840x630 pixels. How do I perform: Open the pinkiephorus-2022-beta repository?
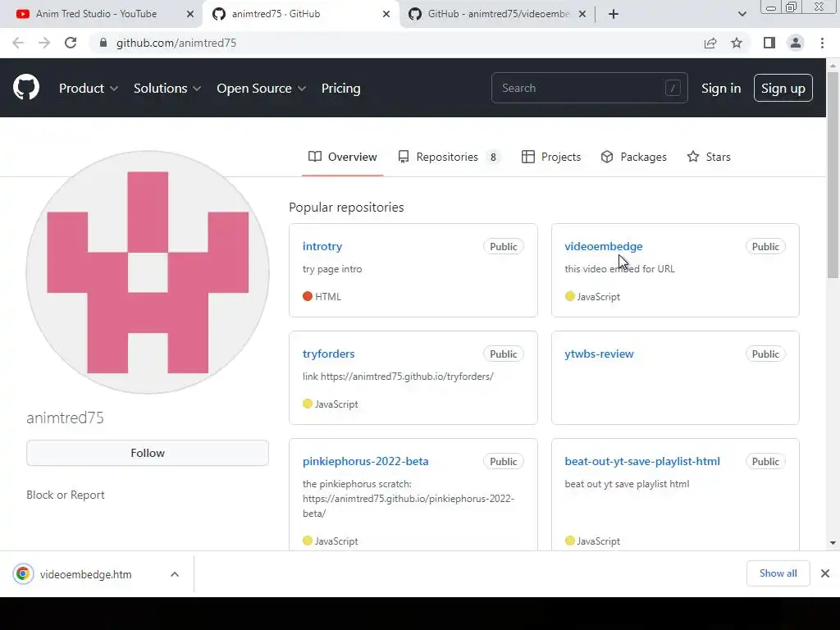365,461
